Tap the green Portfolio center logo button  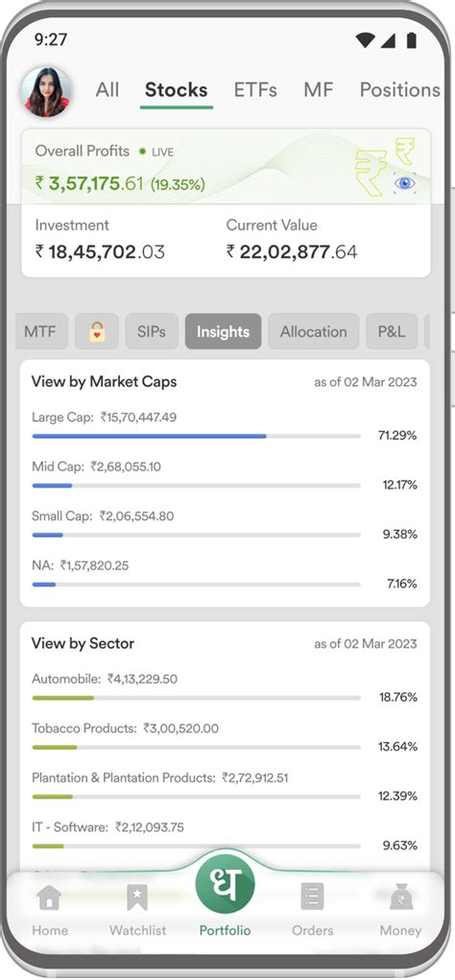[225, 884]
